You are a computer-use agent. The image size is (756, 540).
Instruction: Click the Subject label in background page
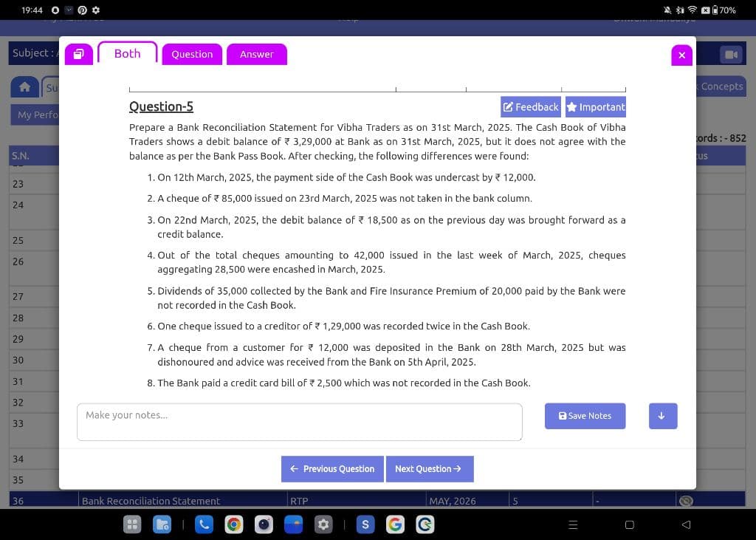[31, 53]
